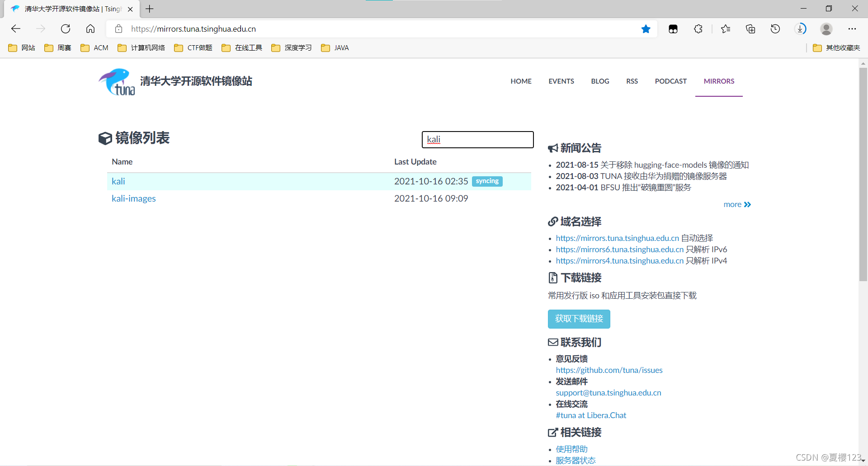The height and width of the screenshot is (466, 868).
Task: Click the dark extension icon beside the star
Action: click(673, 29)
